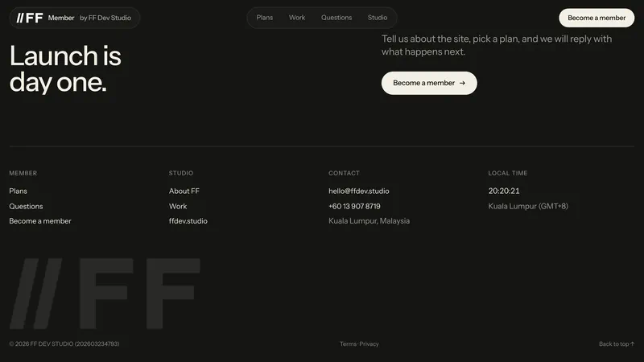
Task: Open the Work link in footer Studio column
Action: point(178,206)
